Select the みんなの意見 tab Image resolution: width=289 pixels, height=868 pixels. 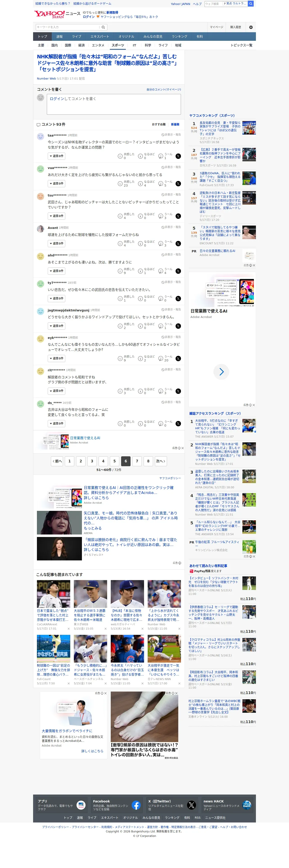pos(153,37)
